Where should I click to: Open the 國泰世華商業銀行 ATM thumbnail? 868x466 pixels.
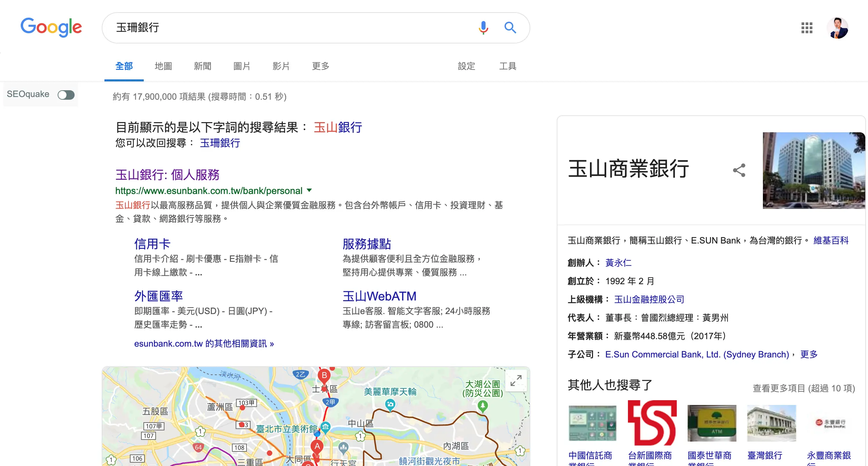tap(712, 423)
